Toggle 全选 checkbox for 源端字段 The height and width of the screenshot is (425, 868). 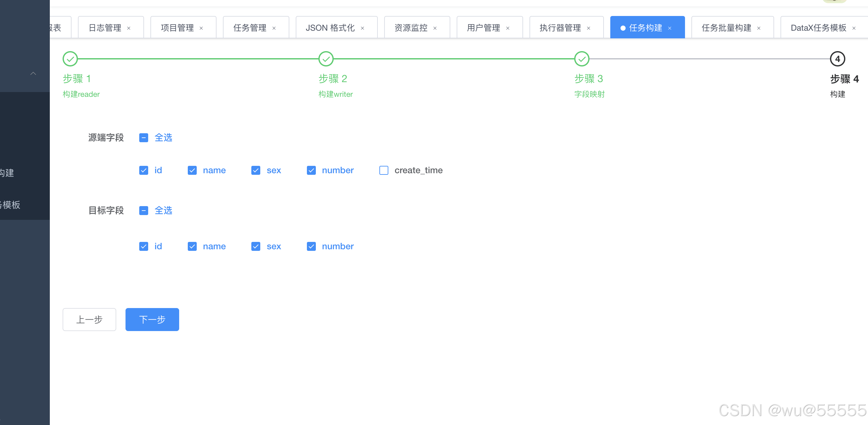(143, 138)
